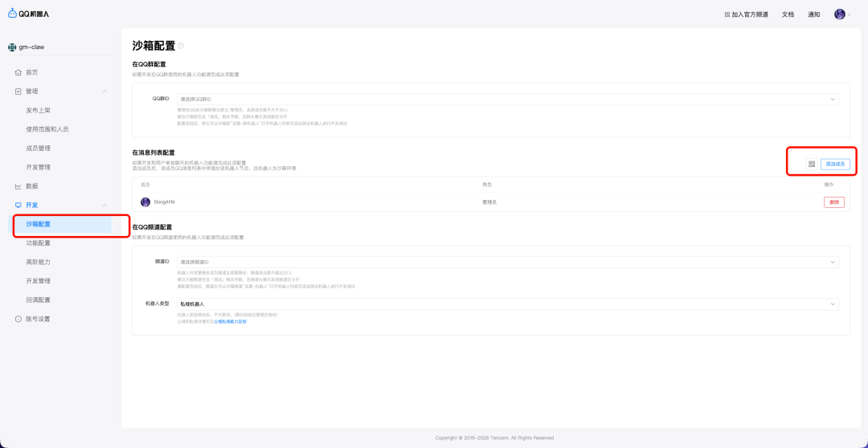Click Boog4life member name

point(165,202)
